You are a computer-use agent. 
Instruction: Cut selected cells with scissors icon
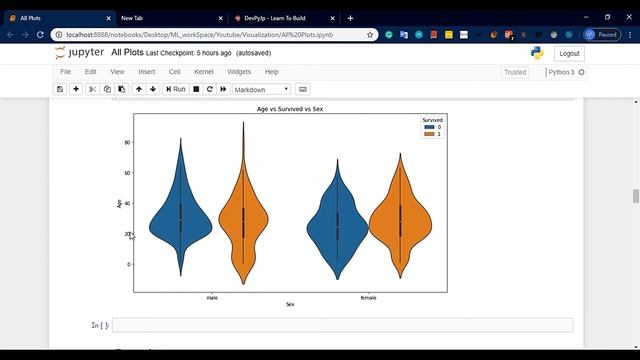point(92,89)
